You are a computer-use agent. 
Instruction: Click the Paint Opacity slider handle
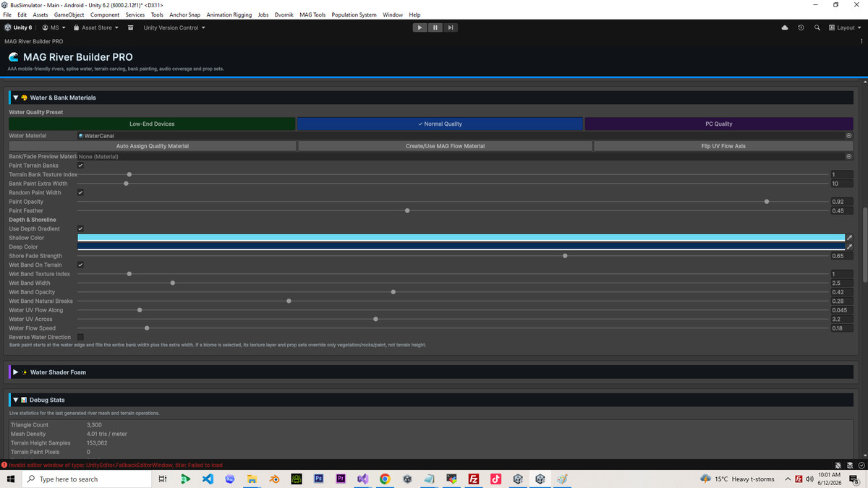(767, 202)
